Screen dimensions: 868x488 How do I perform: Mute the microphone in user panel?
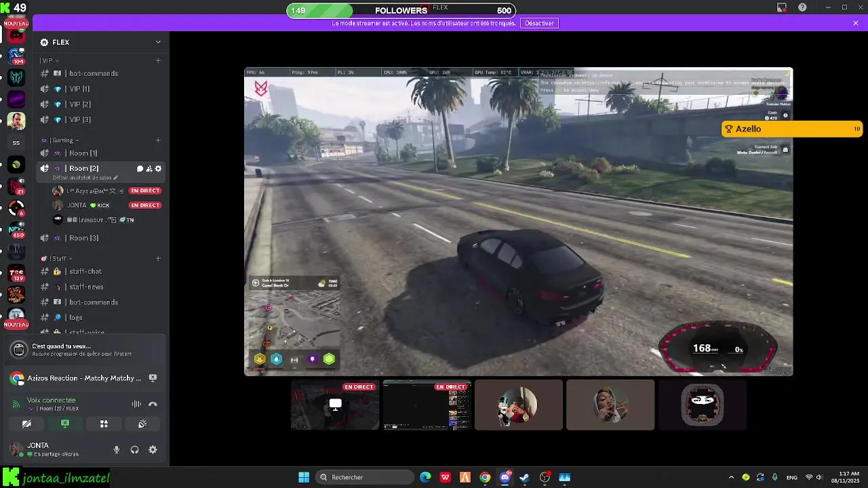[x=117, y=449]
